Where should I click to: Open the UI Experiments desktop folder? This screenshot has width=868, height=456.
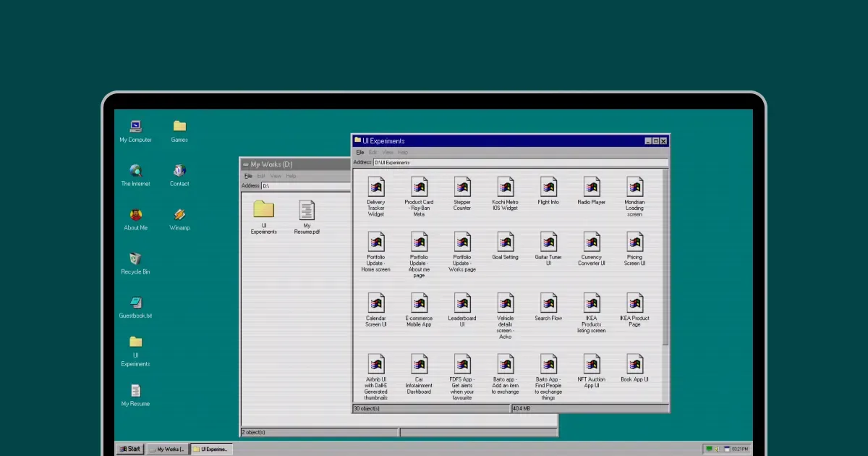click(x=136, y=351)
